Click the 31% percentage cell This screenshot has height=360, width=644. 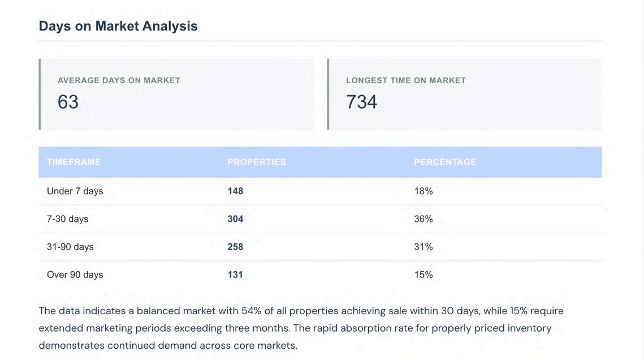point(423,247)
